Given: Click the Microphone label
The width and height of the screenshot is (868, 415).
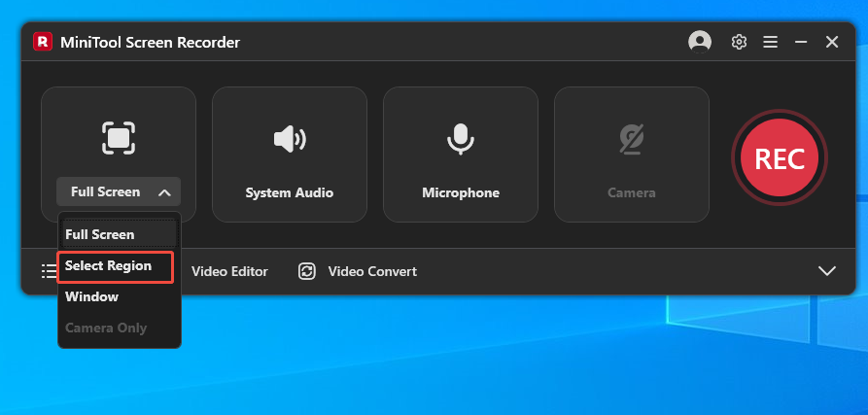Looking at the screenshot, I should [461, 192].
